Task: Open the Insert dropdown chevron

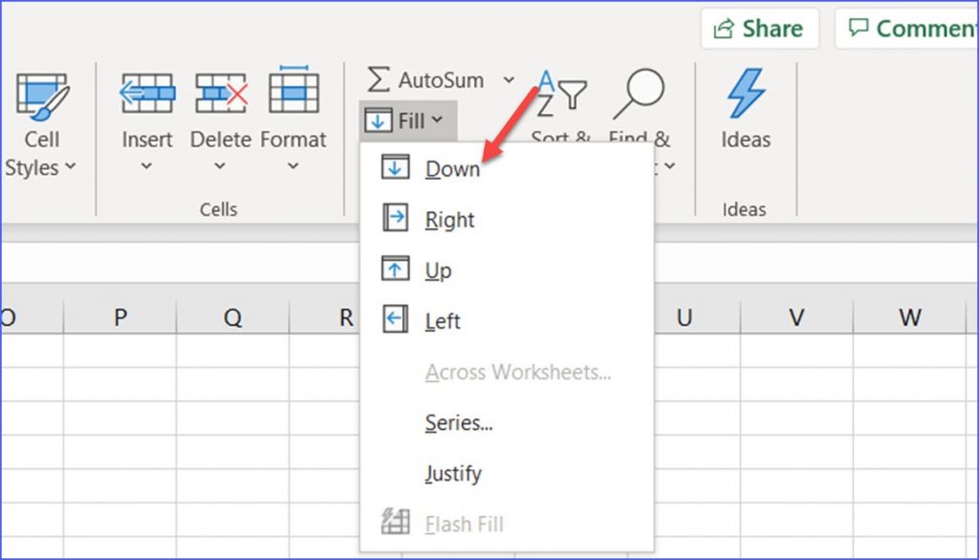Action: 146,164
